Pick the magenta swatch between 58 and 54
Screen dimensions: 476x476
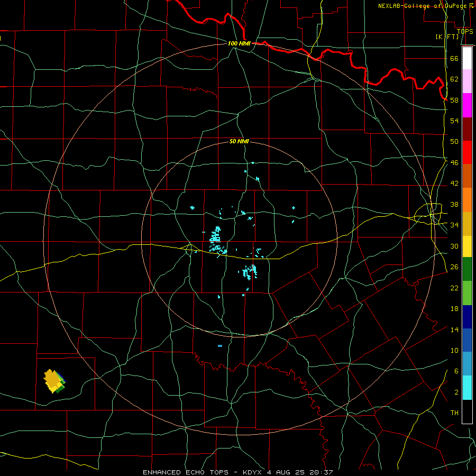[x=467, y=105]
